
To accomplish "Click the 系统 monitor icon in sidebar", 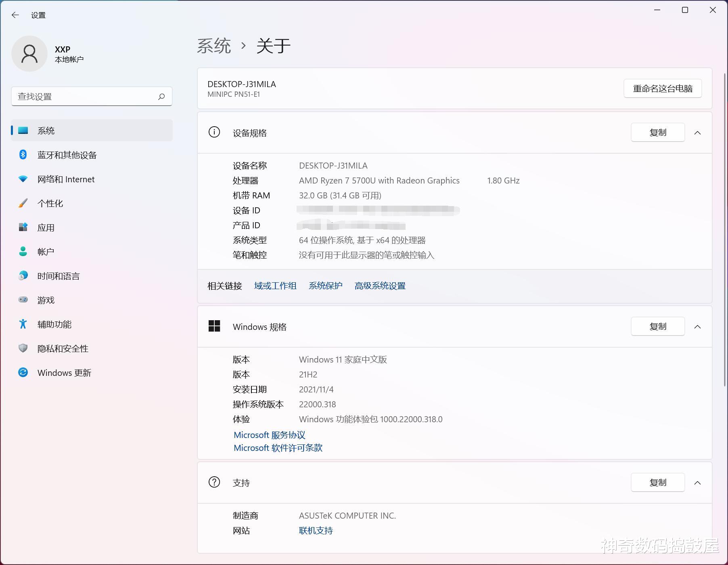I will click(x=23, y=130).
